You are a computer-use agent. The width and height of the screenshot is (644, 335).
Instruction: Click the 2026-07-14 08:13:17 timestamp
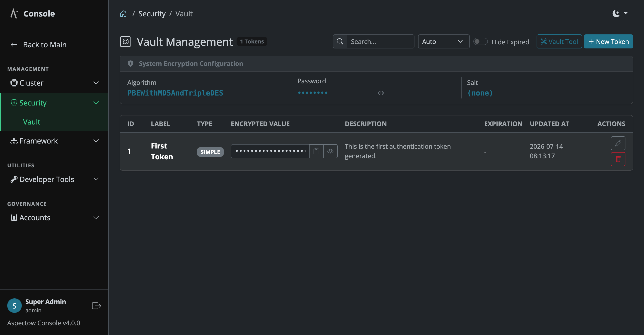[x=546, y=151]
